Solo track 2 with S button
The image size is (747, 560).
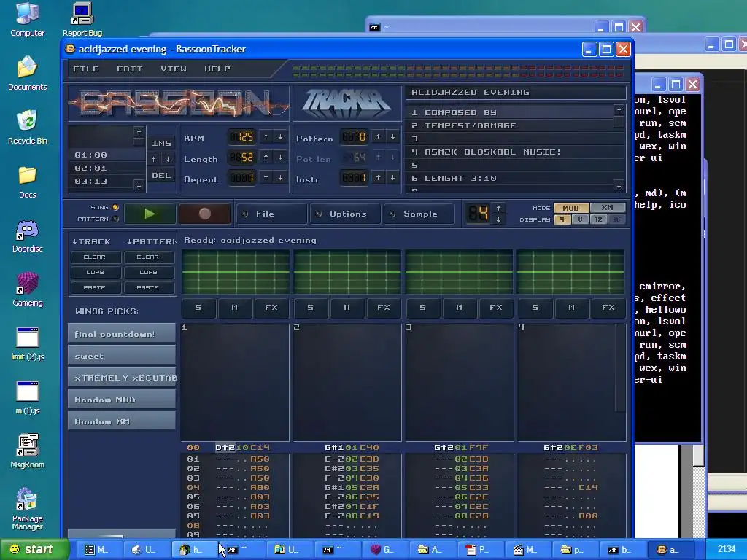click(x=311, y=308)
